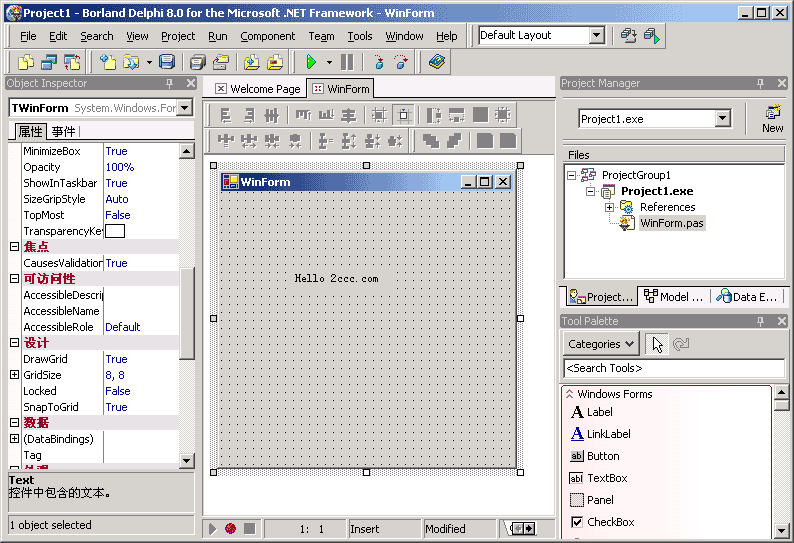Click the play macro triangle in status bar
This screenshot has width=794, height=543.
point(212,529)
